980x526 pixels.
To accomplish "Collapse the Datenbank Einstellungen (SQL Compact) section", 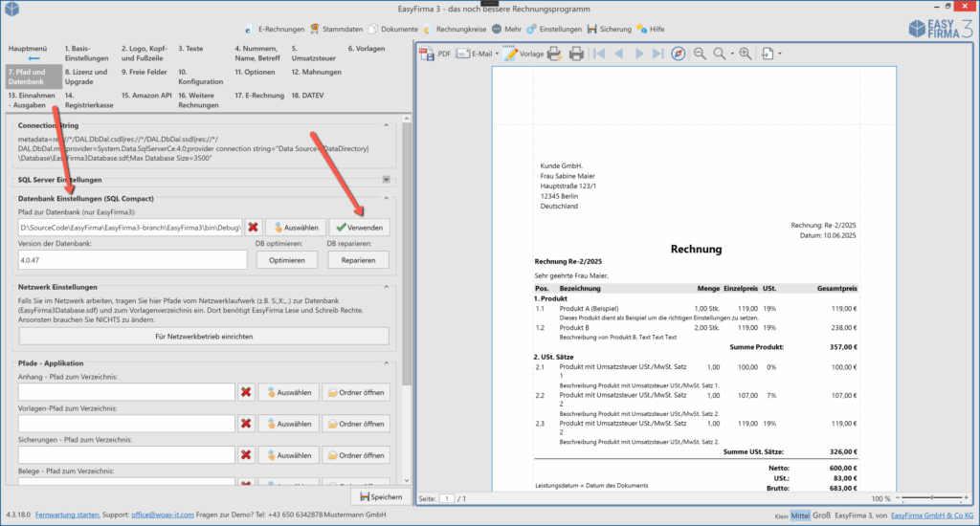I will pos(387,198).
